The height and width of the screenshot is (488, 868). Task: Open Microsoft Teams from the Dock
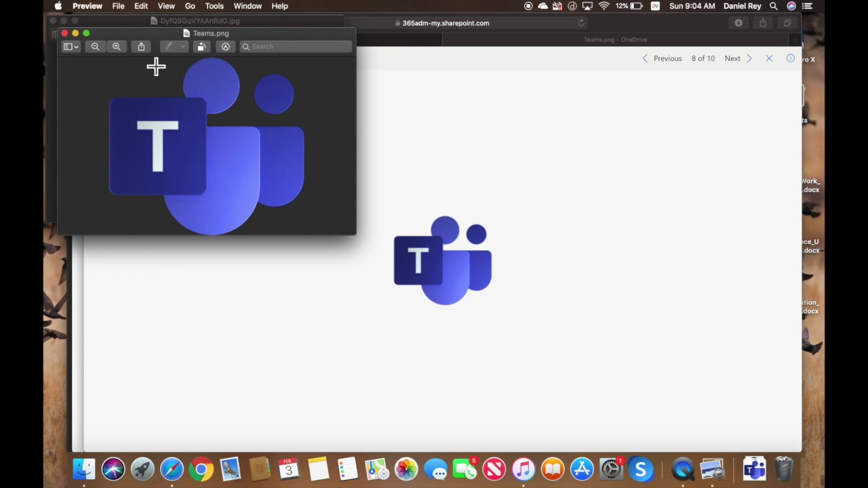coord(754,468)
